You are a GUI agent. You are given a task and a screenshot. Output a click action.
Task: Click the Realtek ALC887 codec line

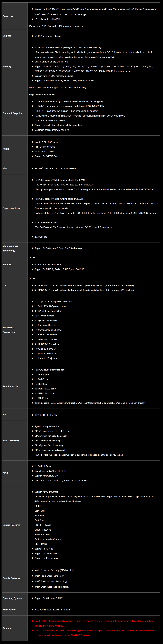coord(46,142)
